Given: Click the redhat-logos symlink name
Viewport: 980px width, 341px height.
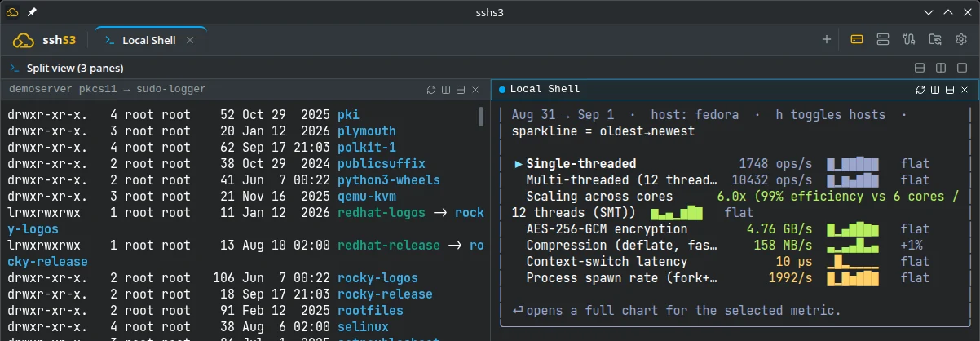Looking at the screenshot, I should click(x=381, y=213).
